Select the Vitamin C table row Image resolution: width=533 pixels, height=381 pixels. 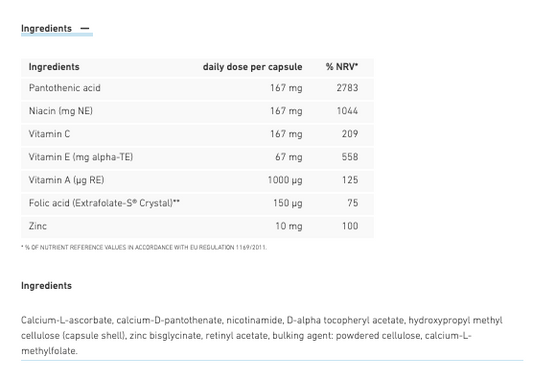point(197,135)
